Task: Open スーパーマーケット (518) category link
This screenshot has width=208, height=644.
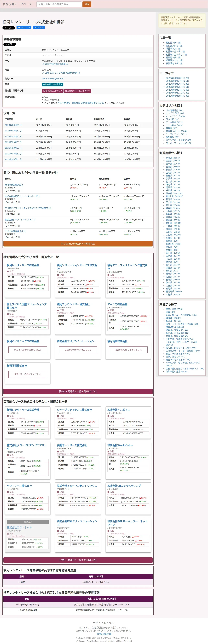Action: 178,143
